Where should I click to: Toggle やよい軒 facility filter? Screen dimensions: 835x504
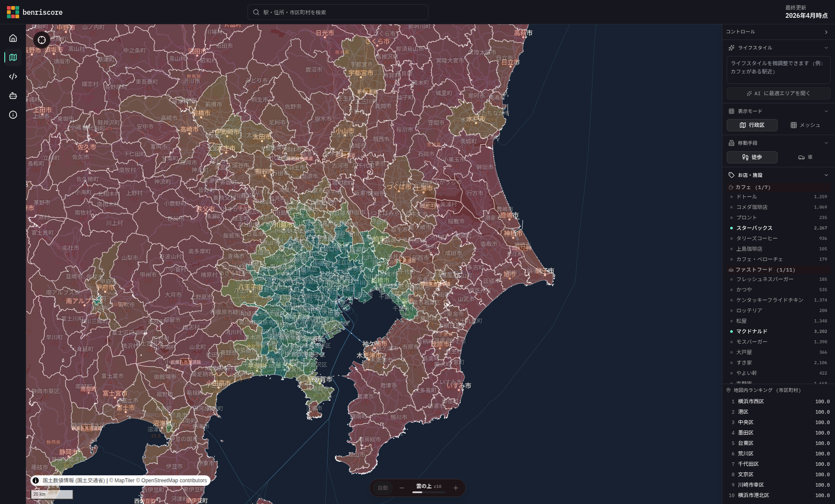pyautogui.click(x=778, y=373)
